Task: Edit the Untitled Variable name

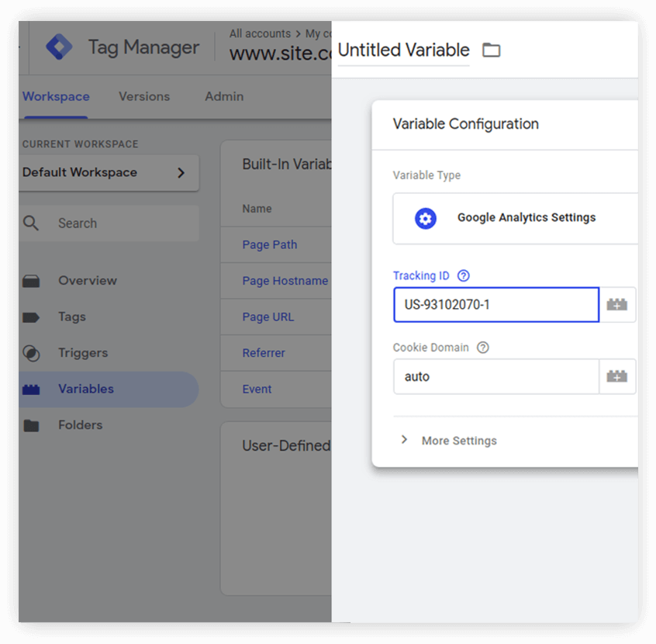Action: [403, 50]
